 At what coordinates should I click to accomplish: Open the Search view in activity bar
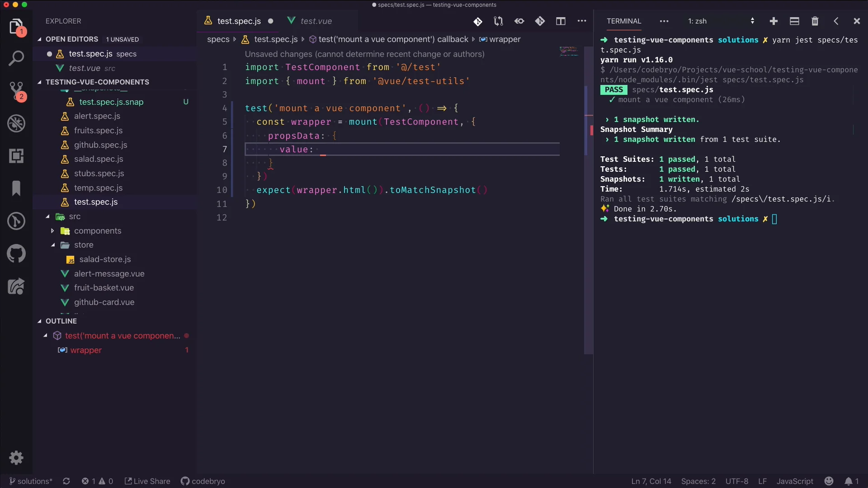[x=16, y=58]
